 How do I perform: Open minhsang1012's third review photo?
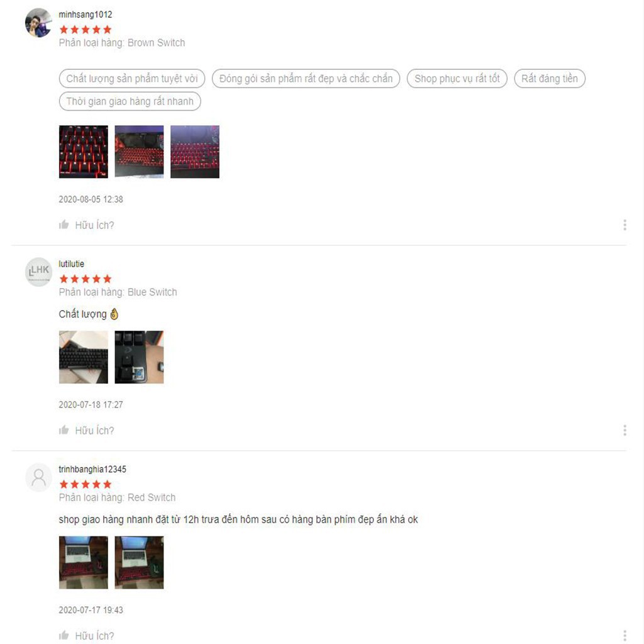(195, 152)
